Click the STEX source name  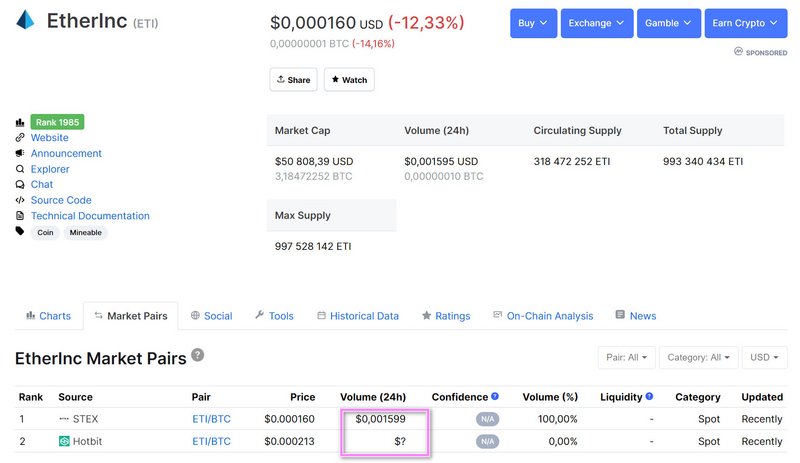pyautogui.click(x=85, y=419)
